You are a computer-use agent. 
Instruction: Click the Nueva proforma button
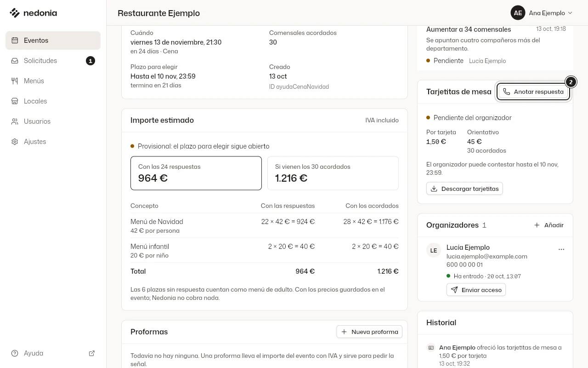point(369,332)
